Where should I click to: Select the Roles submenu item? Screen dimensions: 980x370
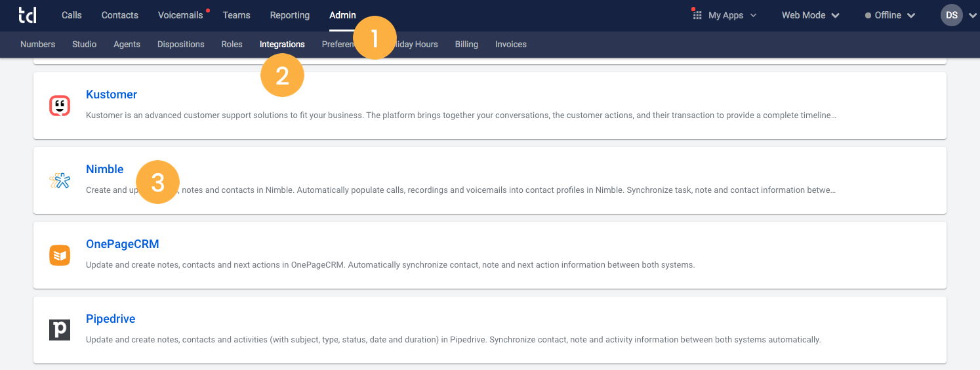pos(232,44)
